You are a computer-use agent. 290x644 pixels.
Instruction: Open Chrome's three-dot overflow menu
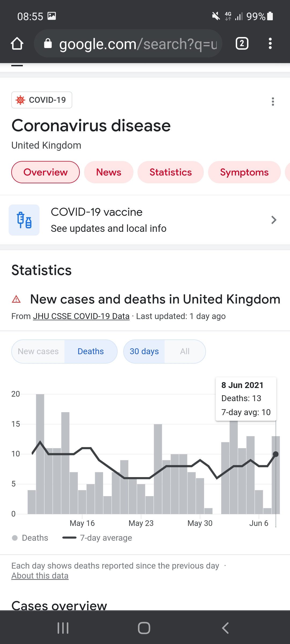click(270, 43)
